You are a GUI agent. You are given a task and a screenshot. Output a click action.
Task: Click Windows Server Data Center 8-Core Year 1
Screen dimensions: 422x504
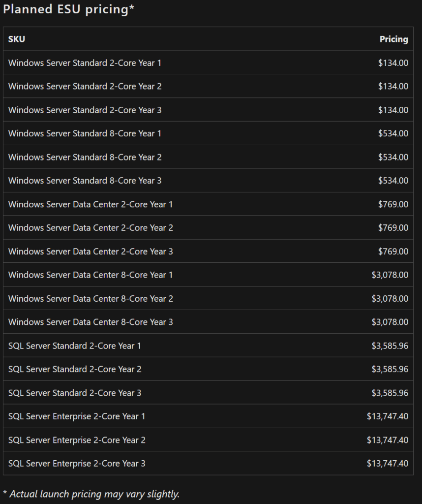coord(90,275)
